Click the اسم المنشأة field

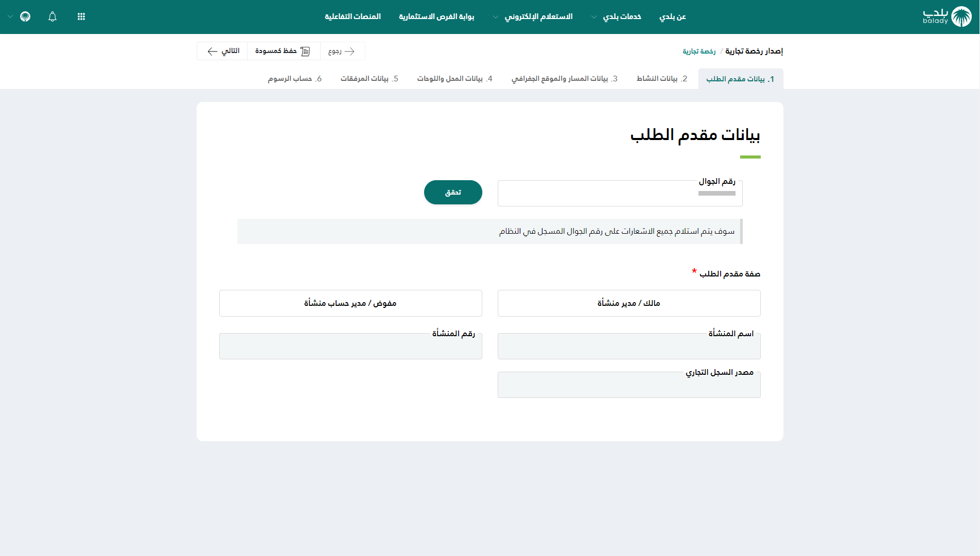tap(628, 346)
